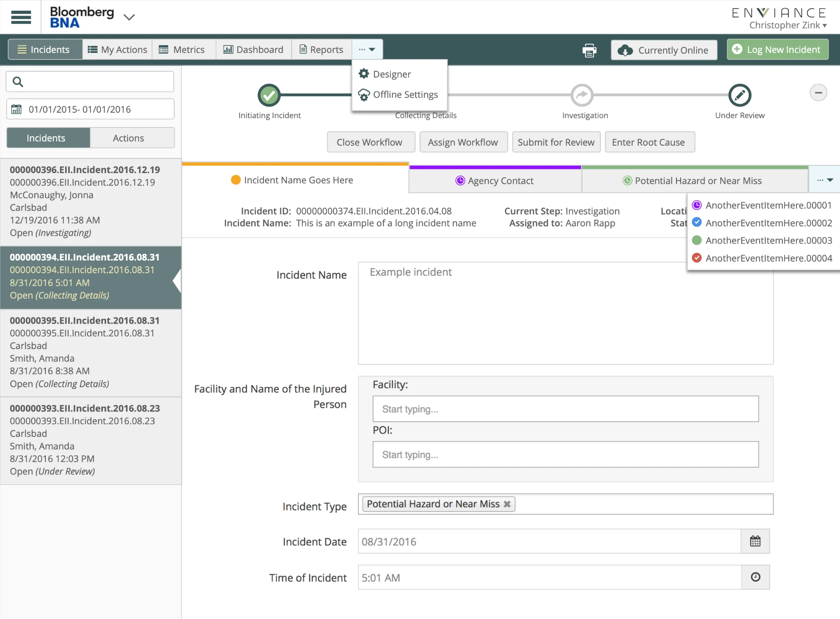Image resolution: width=840 pixels, height=619 pixels.
Task: Click the Bloomberg BNA logo
Action: [x=82, y=17]
